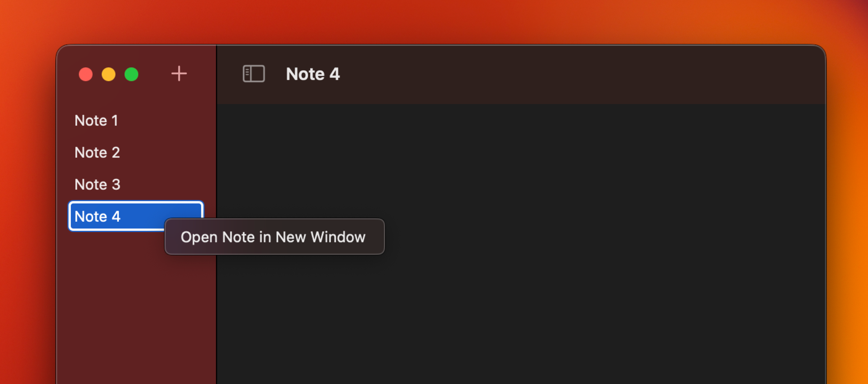Screen dimensions: 868x384
Task: Select Note 1 in the sidebar
Action: pos(96,120)
